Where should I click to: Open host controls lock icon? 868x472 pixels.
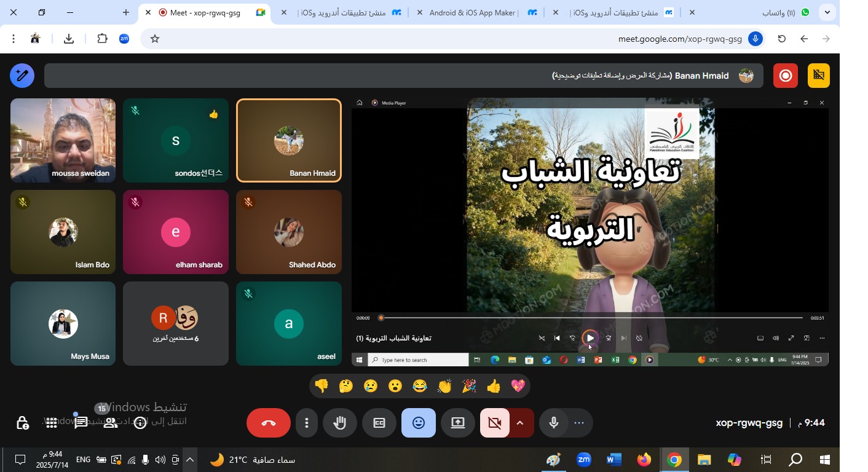(22, 423)
